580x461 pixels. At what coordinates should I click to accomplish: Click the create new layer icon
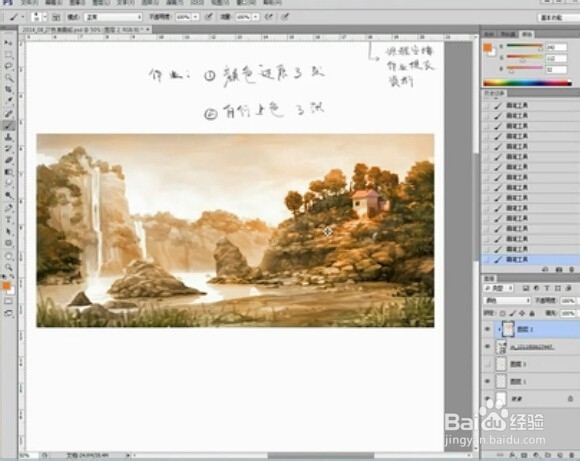tap(560, 455)
